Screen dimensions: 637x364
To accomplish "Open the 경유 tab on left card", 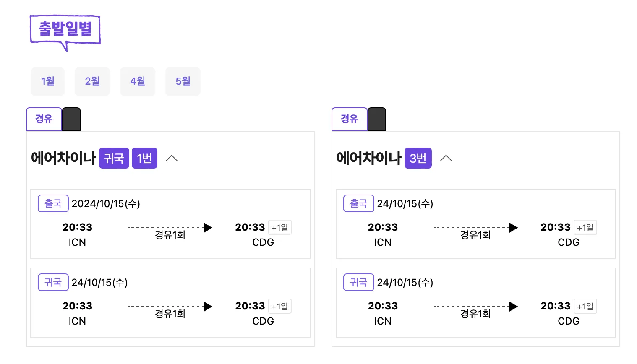I will [x=44, y=119].
